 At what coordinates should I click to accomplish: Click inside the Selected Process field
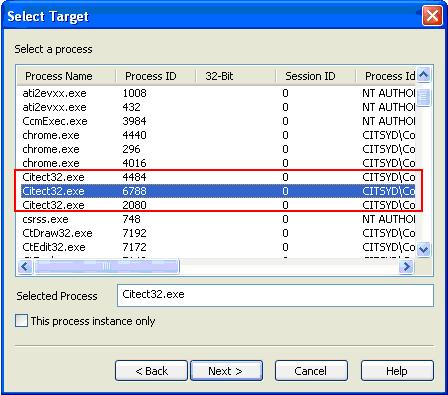click(275, 295)
